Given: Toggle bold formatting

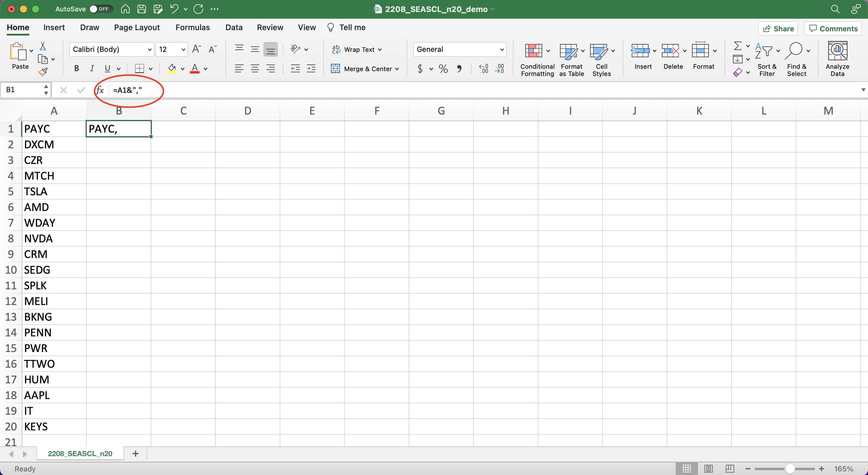Looking at the screenshot, I should tap(77, 69).
